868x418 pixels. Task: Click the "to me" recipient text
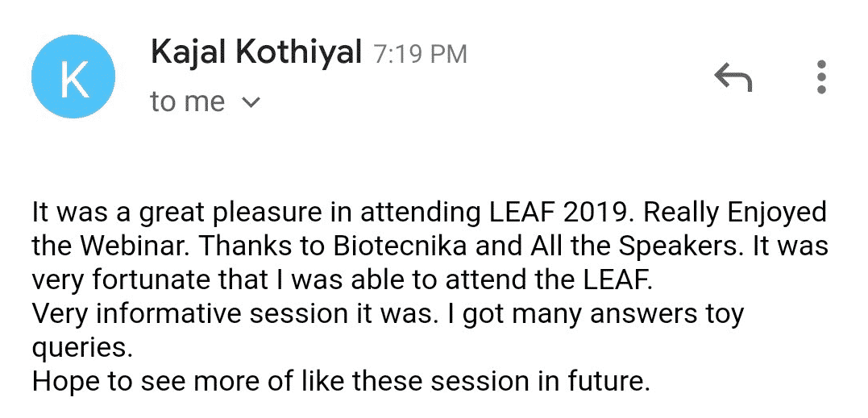[188, 101]
